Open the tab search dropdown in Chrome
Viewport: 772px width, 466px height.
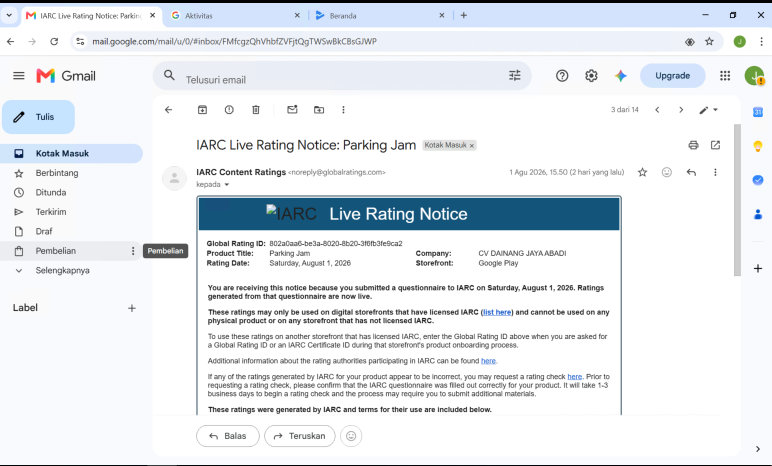9,15
